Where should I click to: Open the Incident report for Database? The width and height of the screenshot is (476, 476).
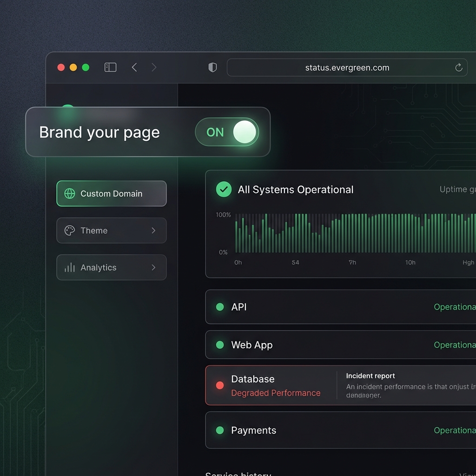[370, 376]
